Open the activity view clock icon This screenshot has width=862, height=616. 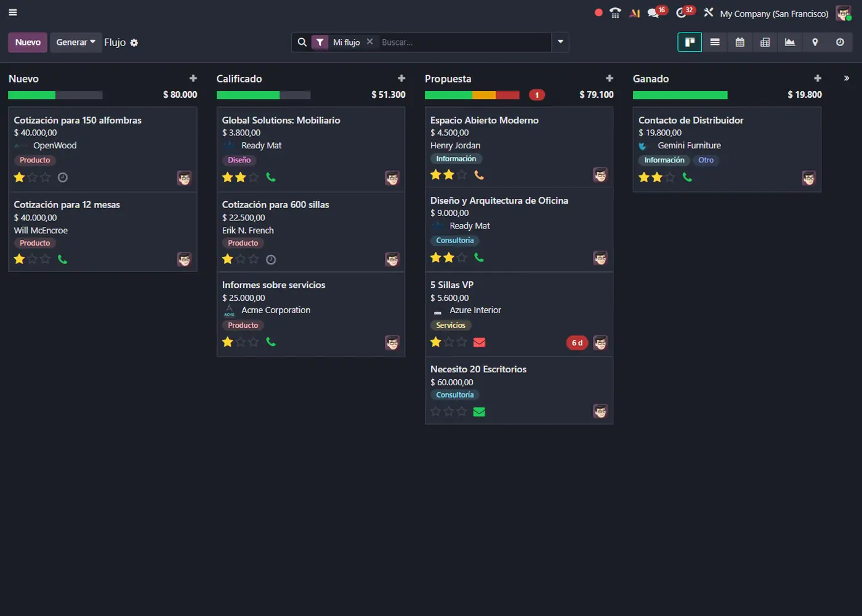[840, 42]
